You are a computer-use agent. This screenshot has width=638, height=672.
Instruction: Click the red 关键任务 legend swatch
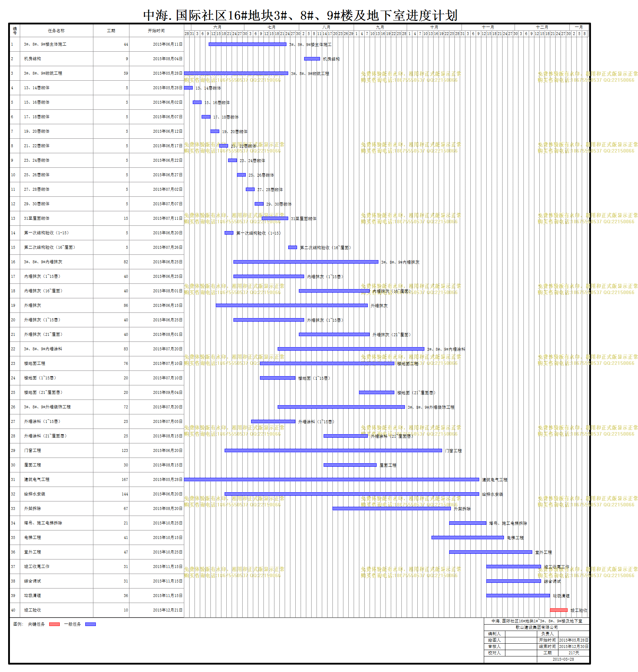tap(54, 624)
